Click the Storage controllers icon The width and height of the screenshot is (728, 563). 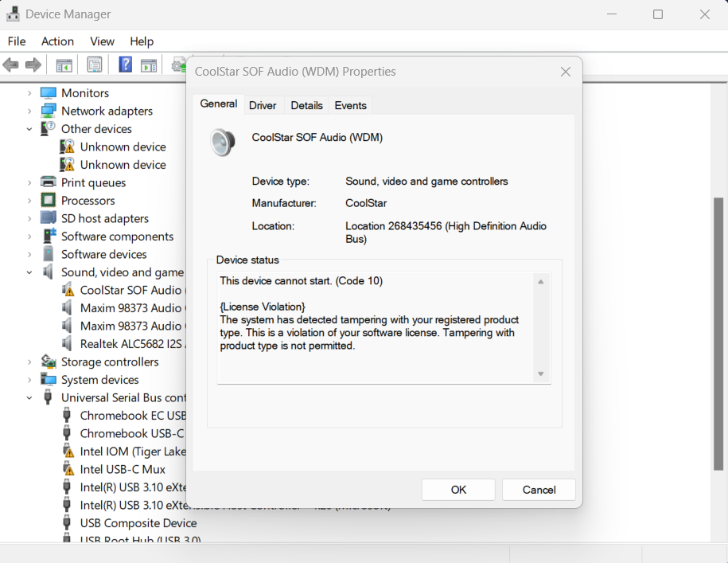pyautogui.click(x=49, y=362)
